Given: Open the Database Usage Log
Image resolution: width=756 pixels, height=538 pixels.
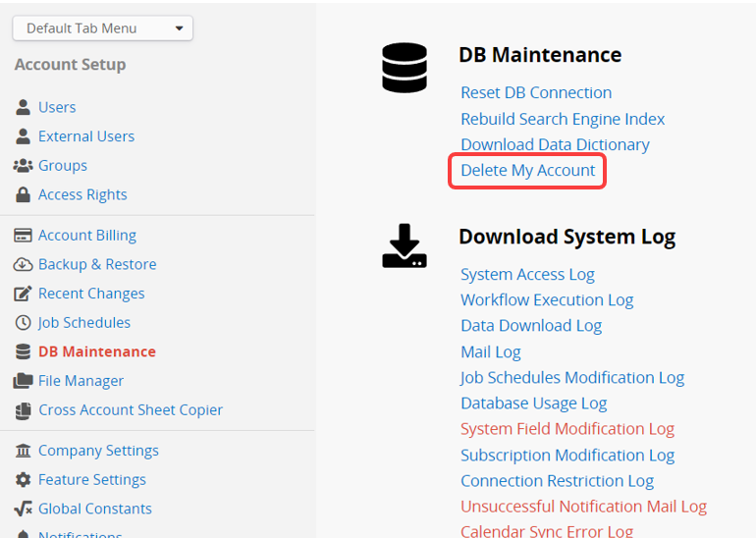Looking at the screenshot, I should click(x=534, y=403).
